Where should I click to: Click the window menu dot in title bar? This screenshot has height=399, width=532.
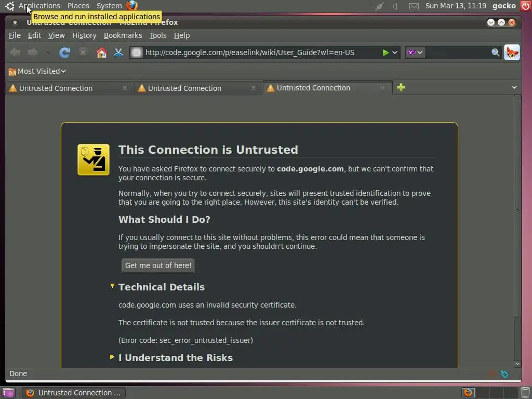pos(15,22)
